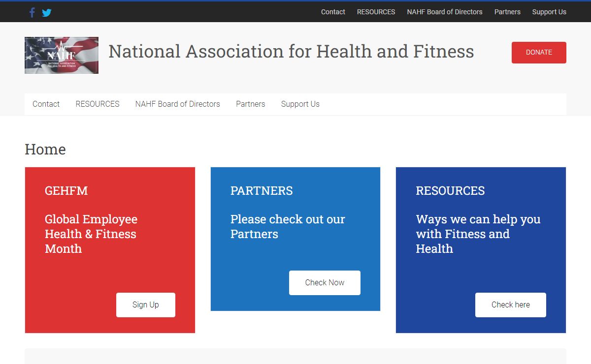Click the red DONATE button

[x=539, y=53]
